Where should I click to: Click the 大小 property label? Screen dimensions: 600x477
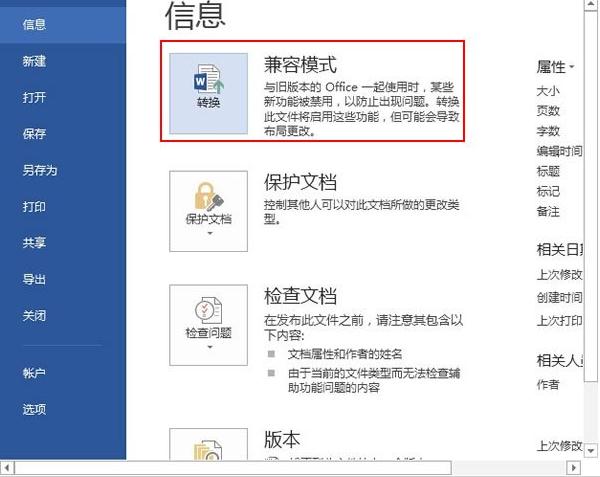(548, 91)
